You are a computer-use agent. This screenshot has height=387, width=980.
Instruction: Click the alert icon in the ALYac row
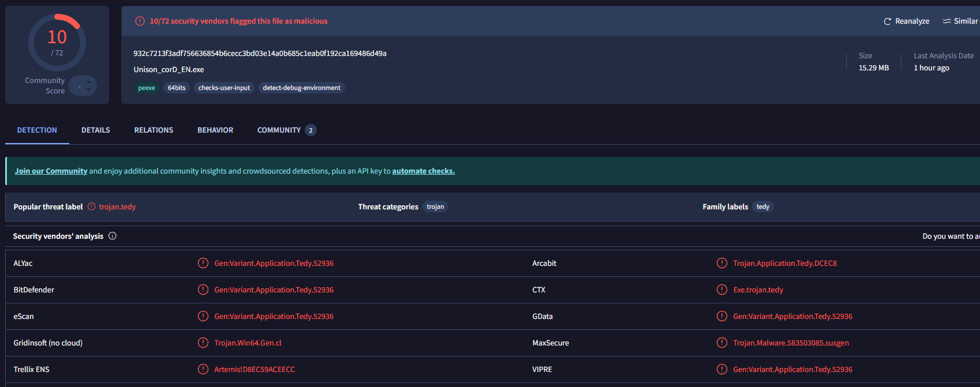coord(203,263)
